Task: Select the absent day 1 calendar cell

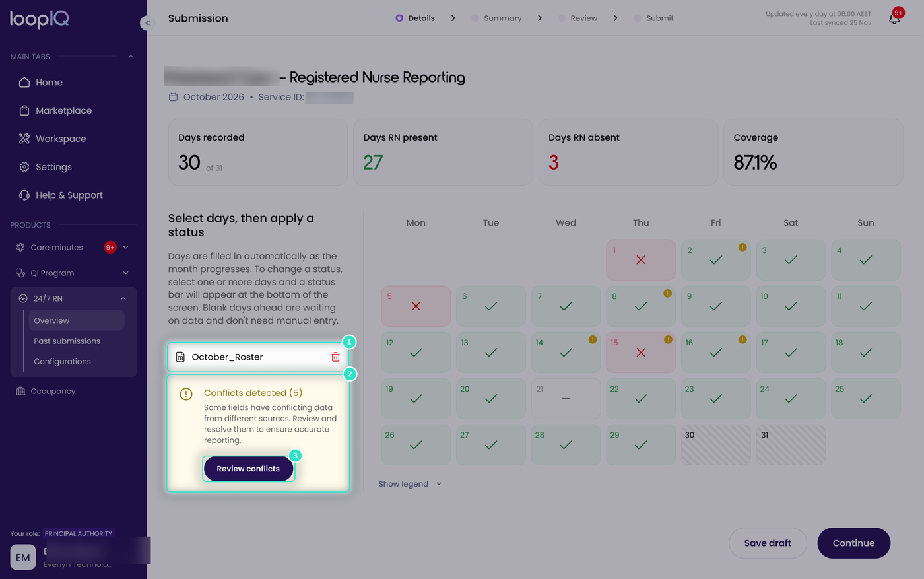Action: tap(641, 260)
